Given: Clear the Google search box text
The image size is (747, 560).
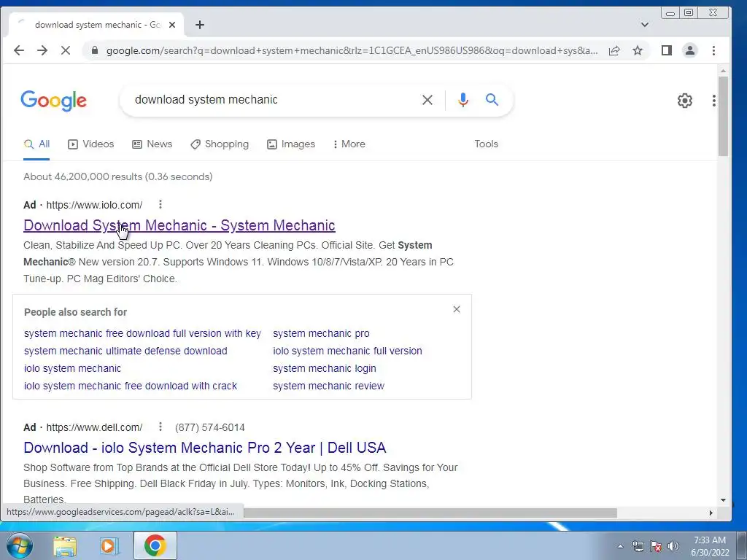Looking at the screenshot, I should click(427, 100).
